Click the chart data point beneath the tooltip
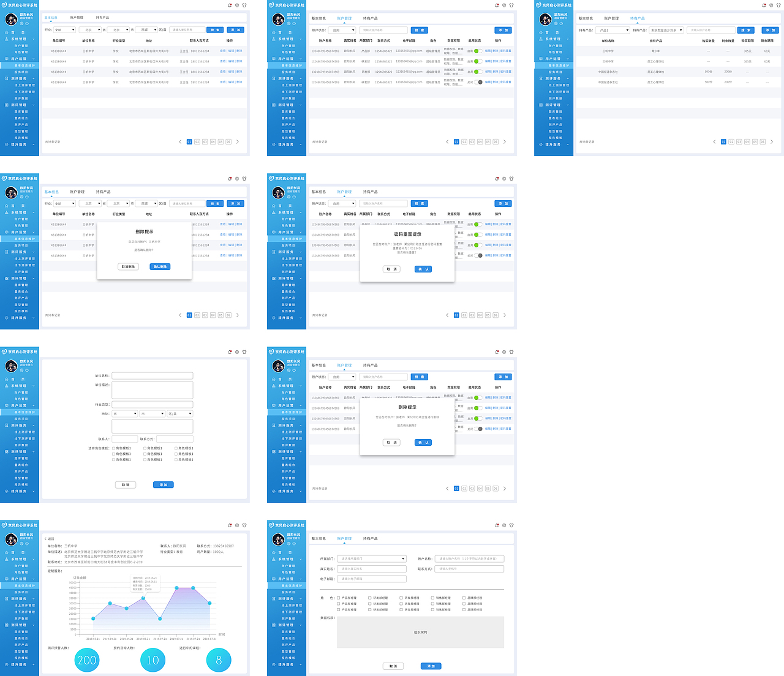Screen dimensions: 784x676 pyautogui.click(x=143, y=598)
